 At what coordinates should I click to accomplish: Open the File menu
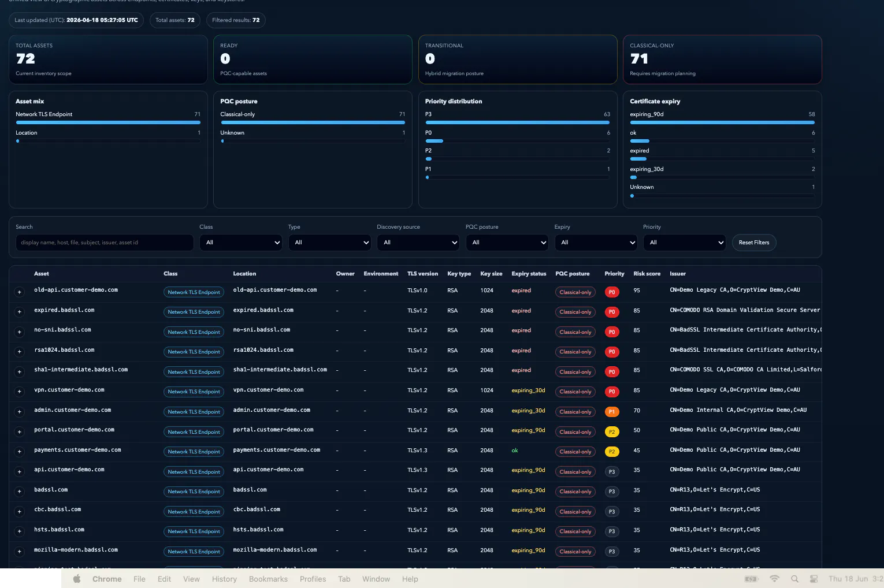(139, 579)
